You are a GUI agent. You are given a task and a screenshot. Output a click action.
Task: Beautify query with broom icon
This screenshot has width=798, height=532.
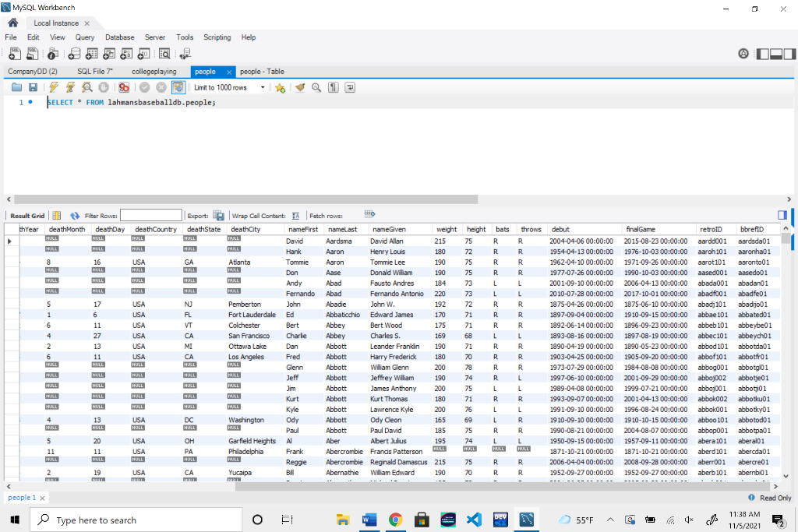(x=300, y=87)
